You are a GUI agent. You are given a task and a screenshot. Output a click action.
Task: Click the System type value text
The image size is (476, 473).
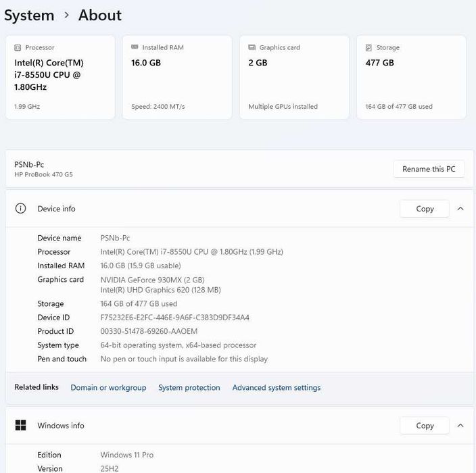178,345
